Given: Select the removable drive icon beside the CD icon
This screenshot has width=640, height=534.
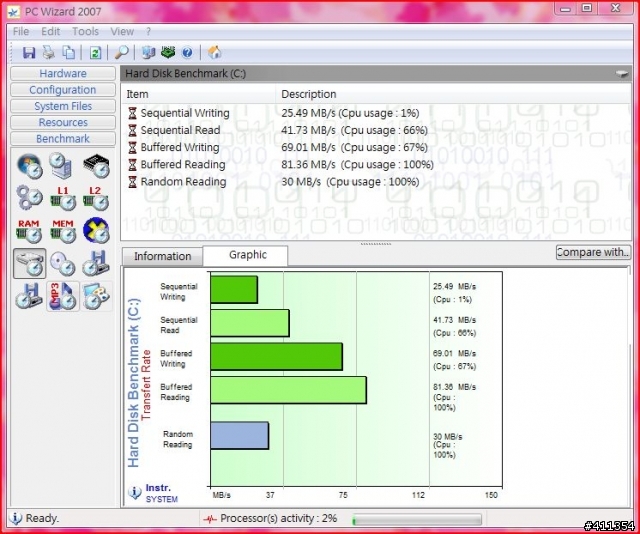Looking at the screenshot, I should 96,263.
